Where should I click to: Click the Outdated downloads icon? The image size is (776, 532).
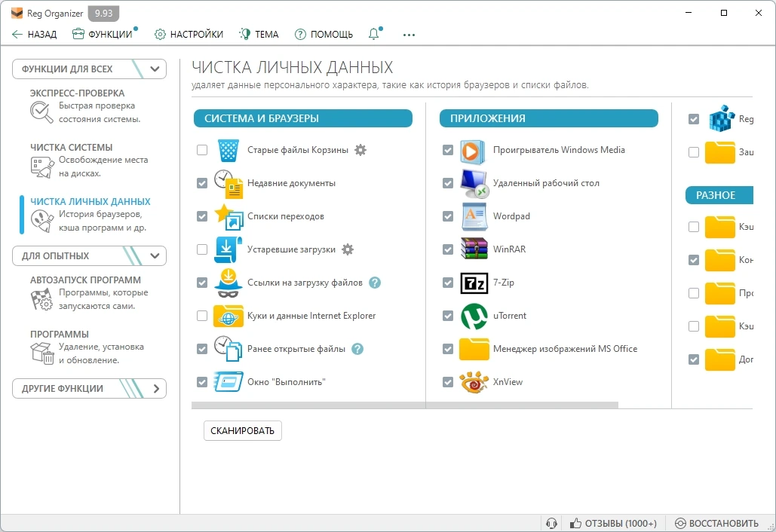(229, 249)
